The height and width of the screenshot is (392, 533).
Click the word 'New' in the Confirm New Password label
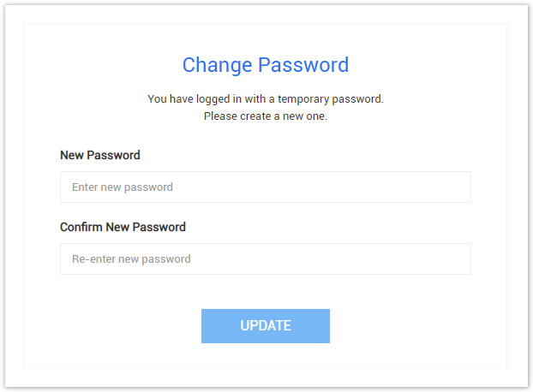tap(117, 227)
